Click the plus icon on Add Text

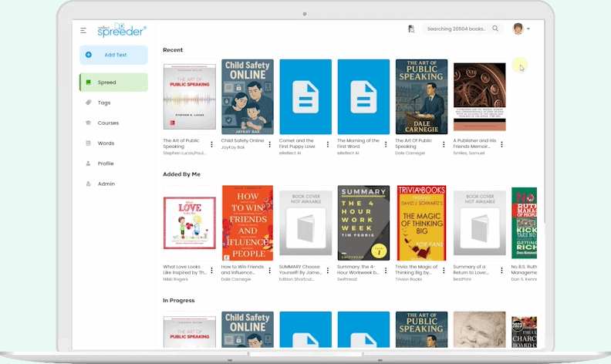click(89, 55)
